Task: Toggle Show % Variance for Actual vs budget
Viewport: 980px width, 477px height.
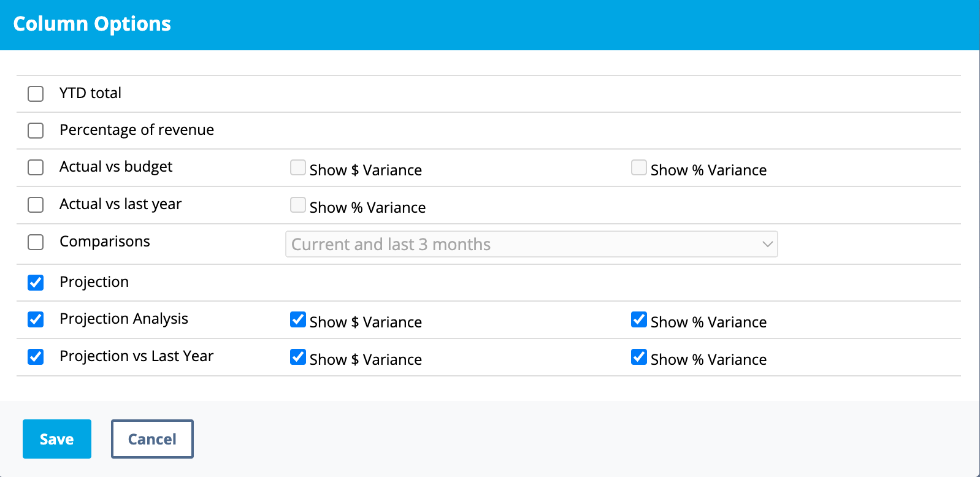Action: pyautogui.click(x=639, y=167)
